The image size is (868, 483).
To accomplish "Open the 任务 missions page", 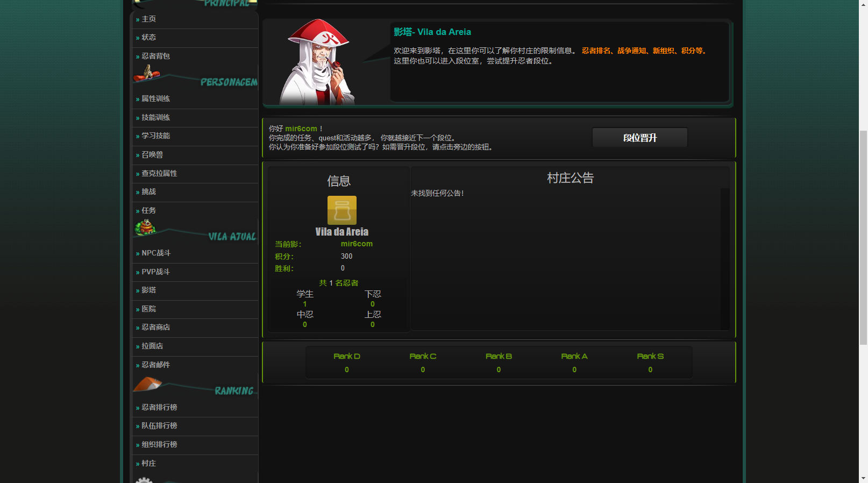I will point(148,210).
